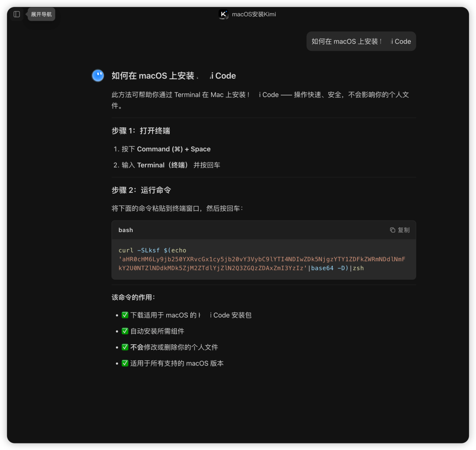Click the green checkmark beside 自动安装所需组件

pos(125,331)
